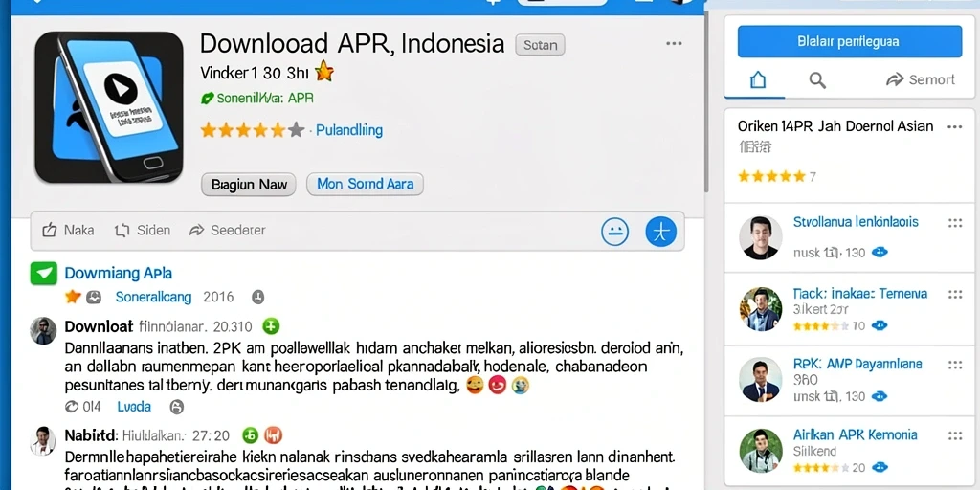Click the blue cloud icon in Tlack inakae card
The width and height of the screenshot is (980, 490).
[880, 325]
